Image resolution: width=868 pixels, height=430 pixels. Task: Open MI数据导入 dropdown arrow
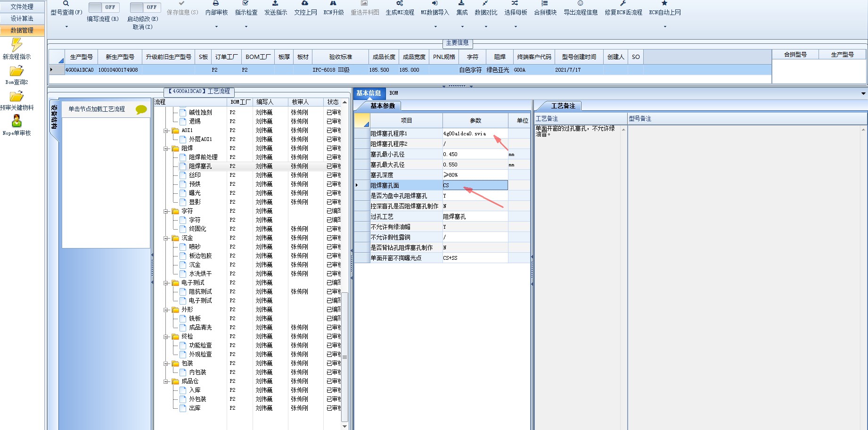click(435, 27)
